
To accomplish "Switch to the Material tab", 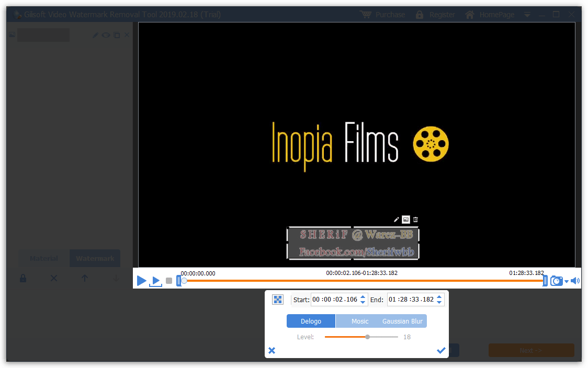I will [44, 258].
